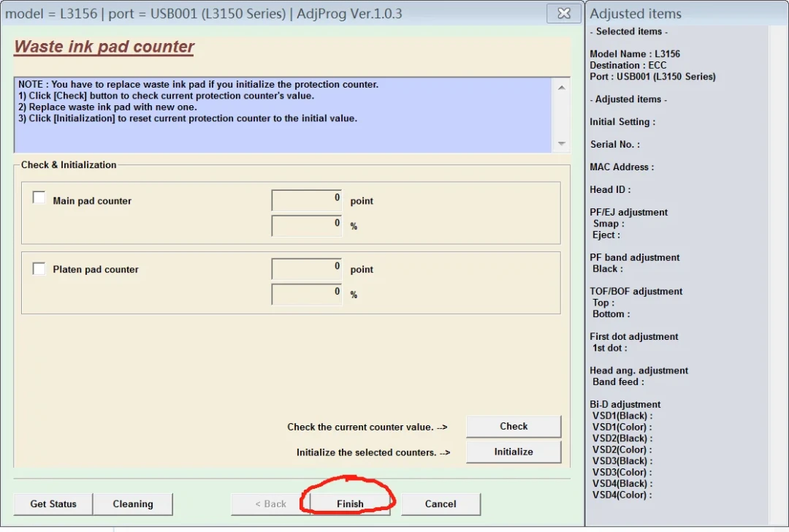
Task: Click the 'Bottom :' entry
Action: coord(611,314)
